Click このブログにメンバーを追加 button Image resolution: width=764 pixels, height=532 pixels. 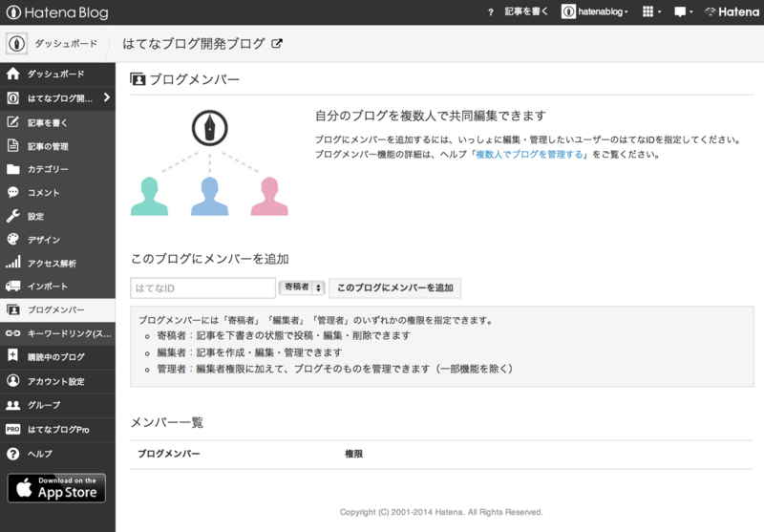pos(395,287)
